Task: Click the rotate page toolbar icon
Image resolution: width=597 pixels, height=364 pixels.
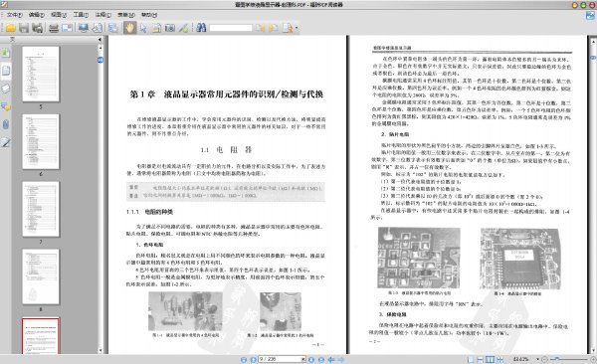Action: (x=98, y=28)
